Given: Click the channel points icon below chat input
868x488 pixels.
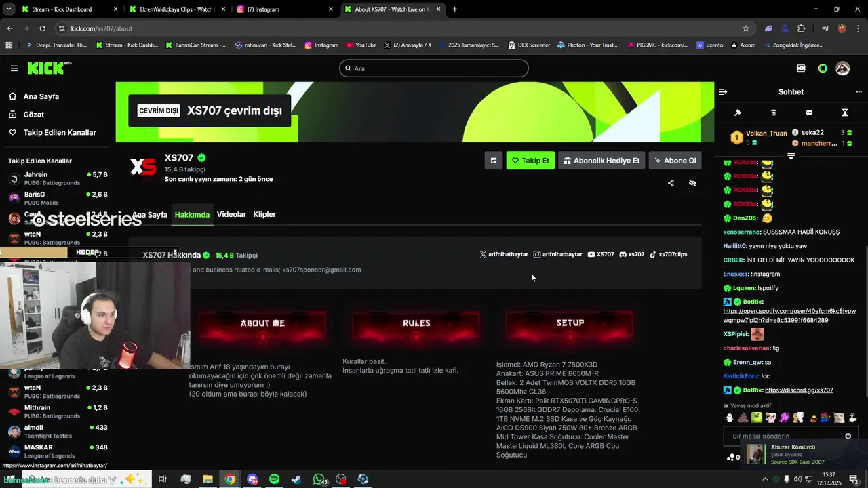Looking at the screenshot, I should coord(730,457).
